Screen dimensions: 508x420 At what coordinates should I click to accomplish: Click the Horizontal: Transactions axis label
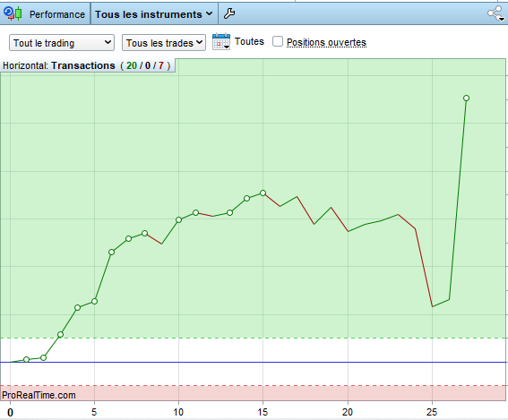pos(87,65)
